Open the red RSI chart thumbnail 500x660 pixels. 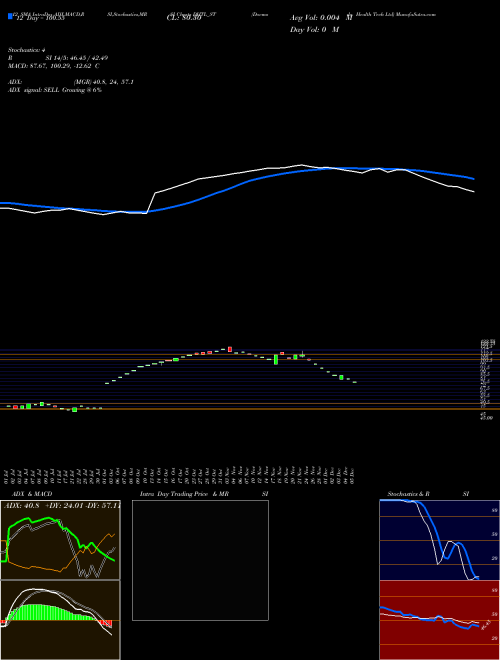440,620
